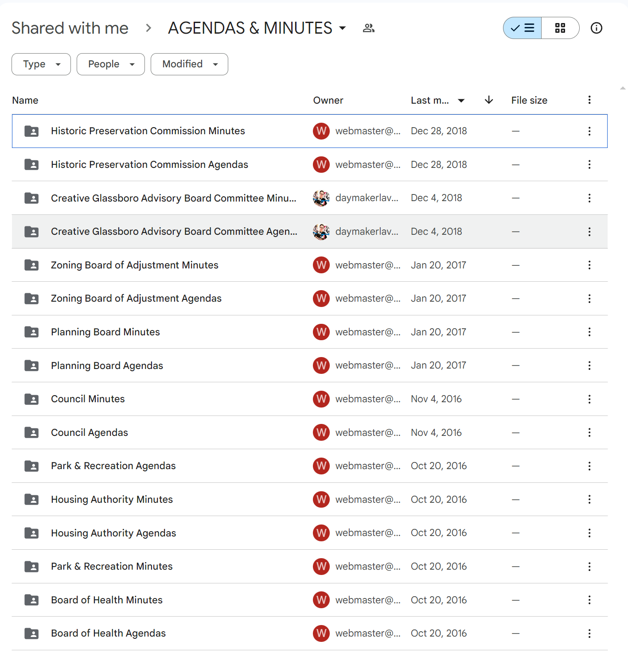Image resolution: width=628 pixels, height=672 pixels.
Task: Open more actions for Planning Board Agendas
Action: tap(589, 365)
